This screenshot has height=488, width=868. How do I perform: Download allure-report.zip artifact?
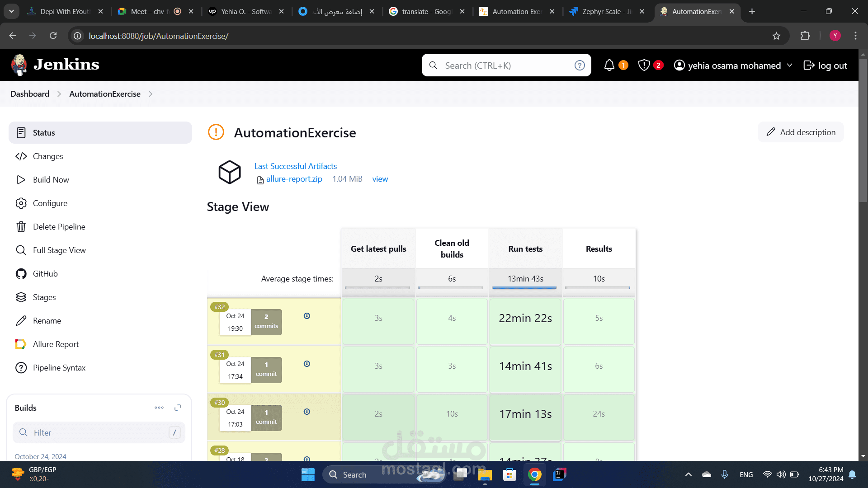click(x=294, y=179)
